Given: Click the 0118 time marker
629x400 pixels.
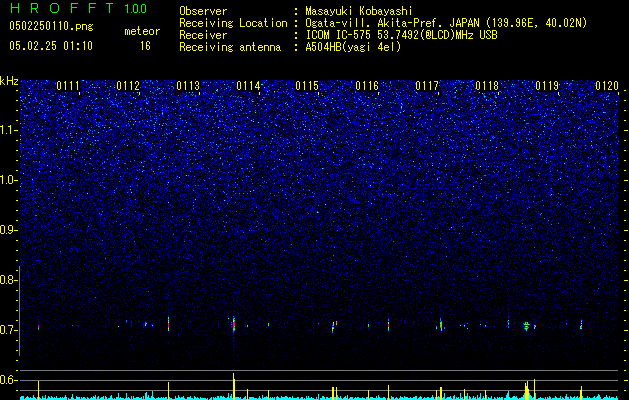Looking at the screenshot, I should click(487, 86).
